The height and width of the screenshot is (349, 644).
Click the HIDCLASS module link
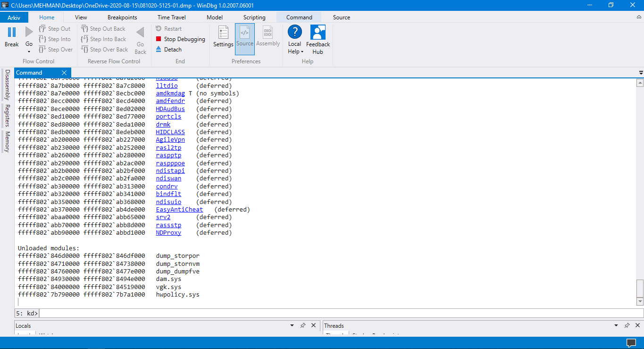point(170,132)
